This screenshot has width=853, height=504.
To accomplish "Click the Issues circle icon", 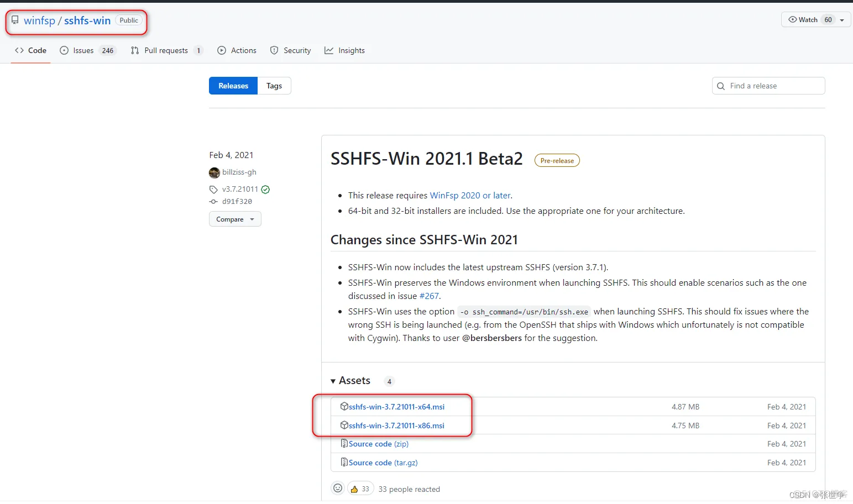I will click(64, 50).
